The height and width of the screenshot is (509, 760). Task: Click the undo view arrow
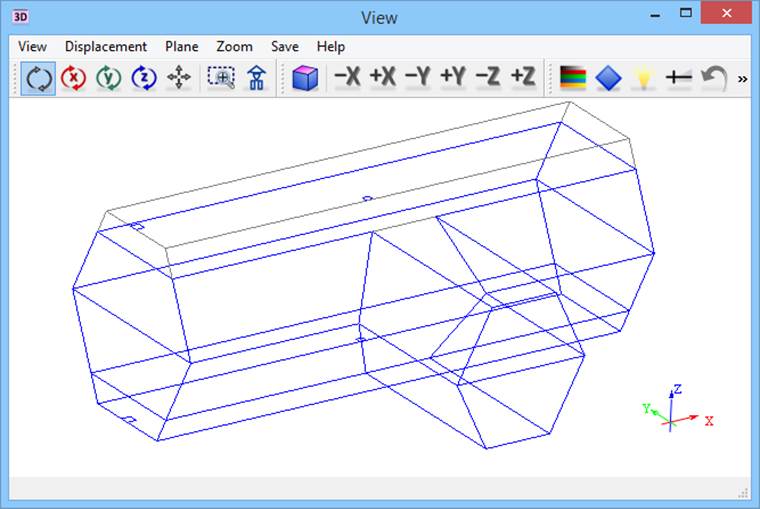point(714,78)
